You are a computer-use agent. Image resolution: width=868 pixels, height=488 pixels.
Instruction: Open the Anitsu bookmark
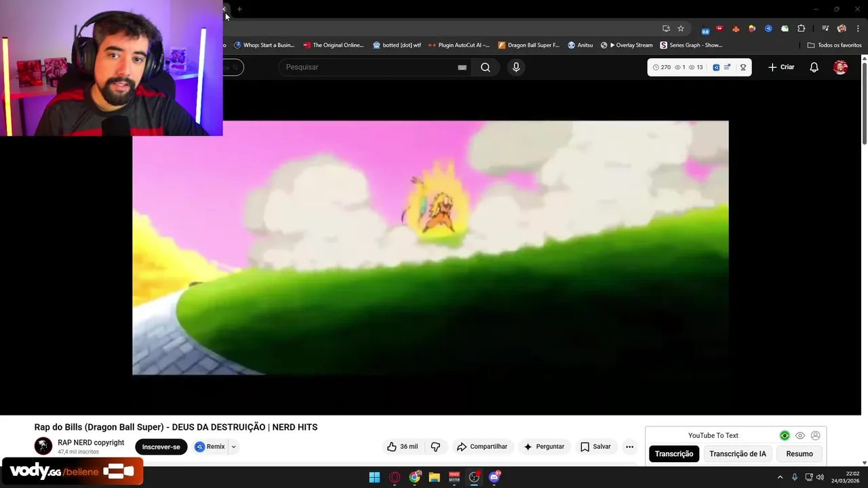(580, 45)
